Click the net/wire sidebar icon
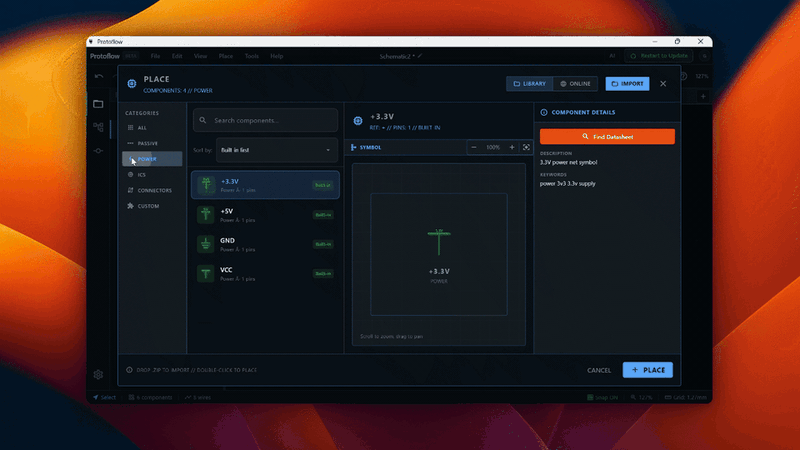The width and height of the screenshot is (800, 450). (98, 151)
